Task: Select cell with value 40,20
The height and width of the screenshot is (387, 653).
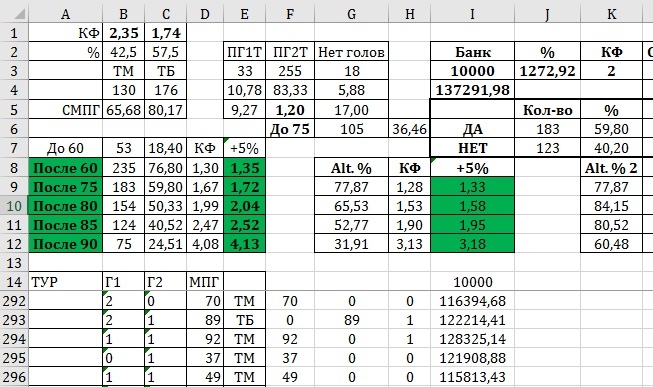Action: coord(611,148)
